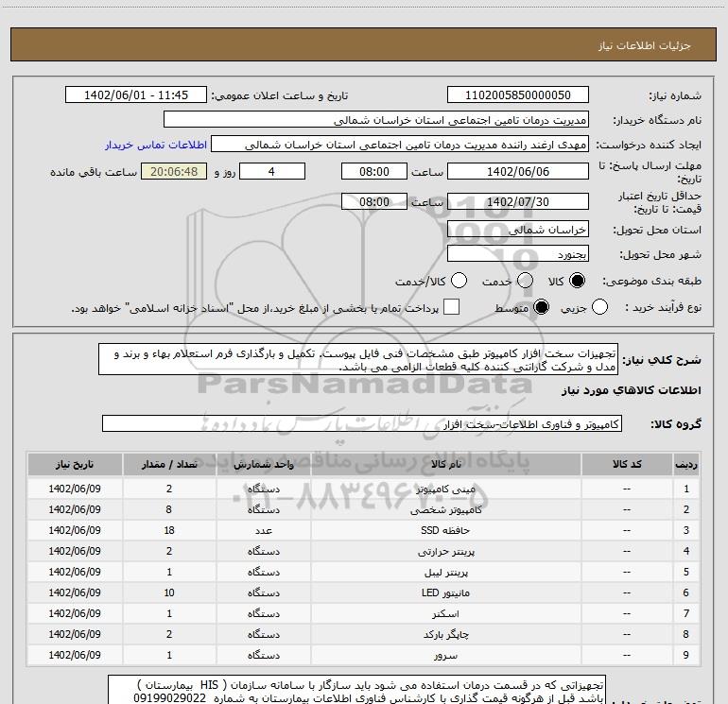728x704 pixels.
Task: Click the goods group کامپیوتر و فناوری field
Action: click(362, 423)
